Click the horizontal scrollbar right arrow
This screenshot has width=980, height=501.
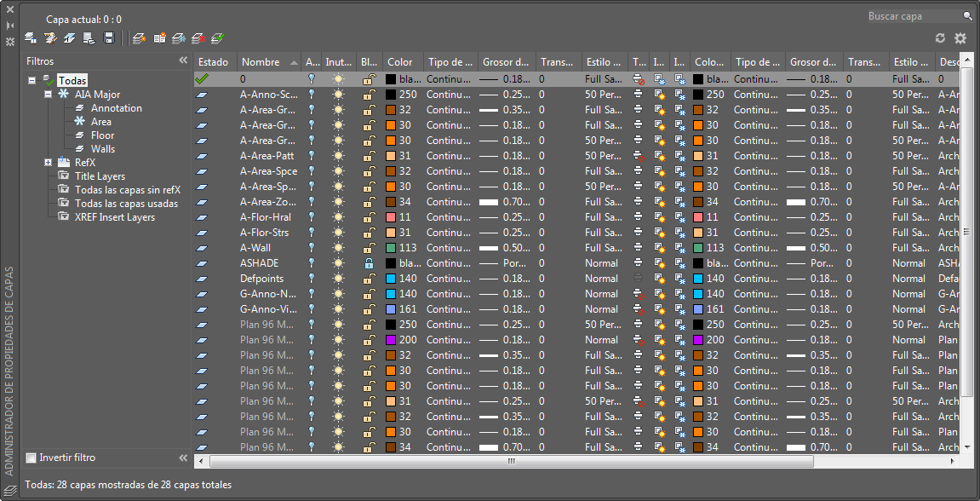(x=952, y=462)
